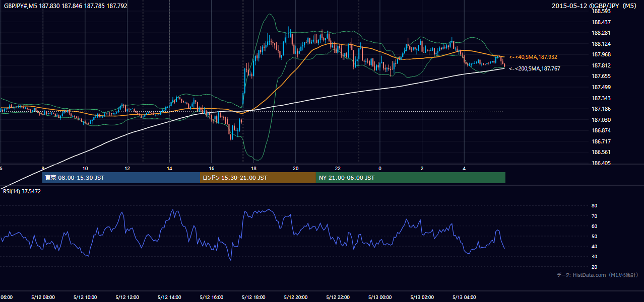Click price axis label 188.437

(601, 22)
